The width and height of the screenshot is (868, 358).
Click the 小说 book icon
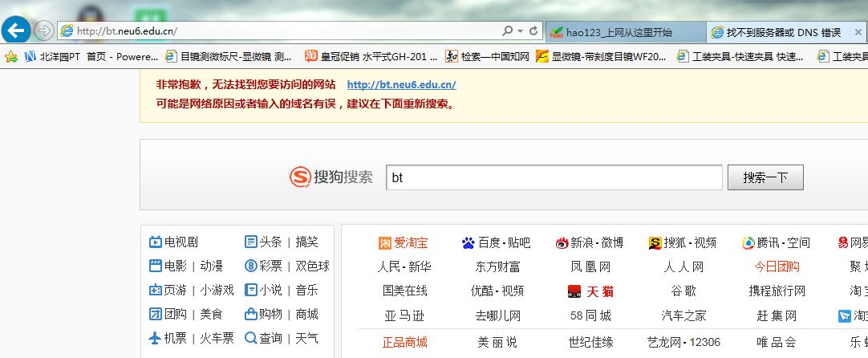tap(251, 290)
